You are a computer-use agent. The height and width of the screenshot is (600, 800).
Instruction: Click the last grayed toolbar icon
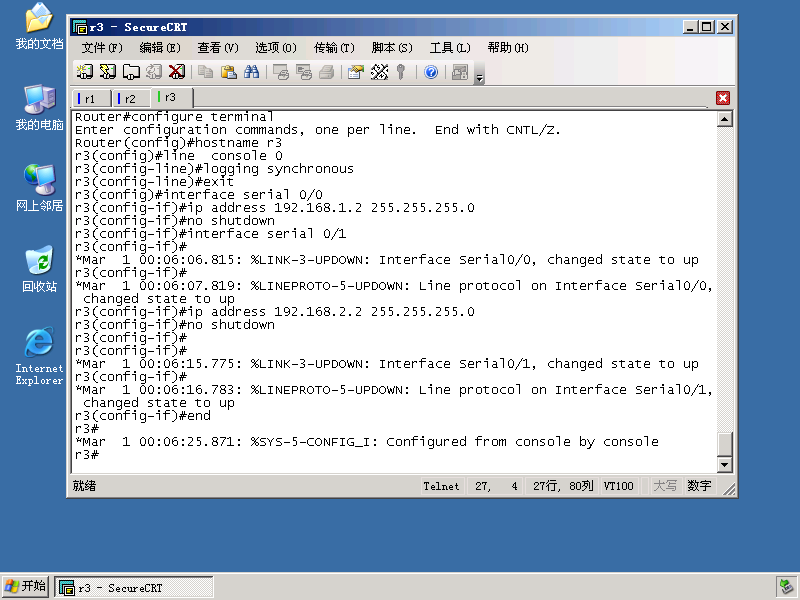tap(460, 72)
